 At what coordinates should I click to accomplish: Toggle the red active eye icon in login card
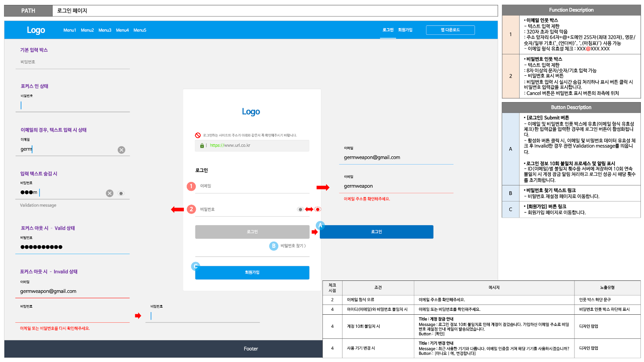pos(318,209)
